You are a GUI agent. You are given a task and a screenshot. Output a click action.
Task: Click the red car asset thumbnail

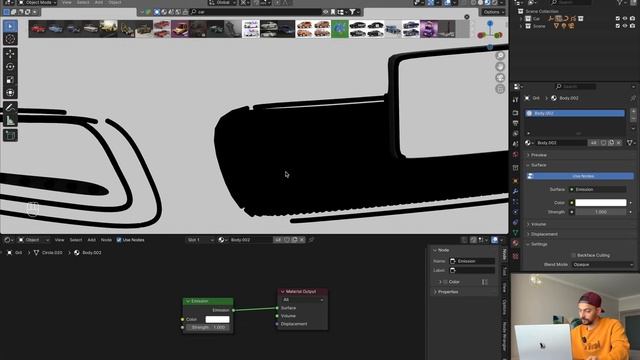click(38, 29)
